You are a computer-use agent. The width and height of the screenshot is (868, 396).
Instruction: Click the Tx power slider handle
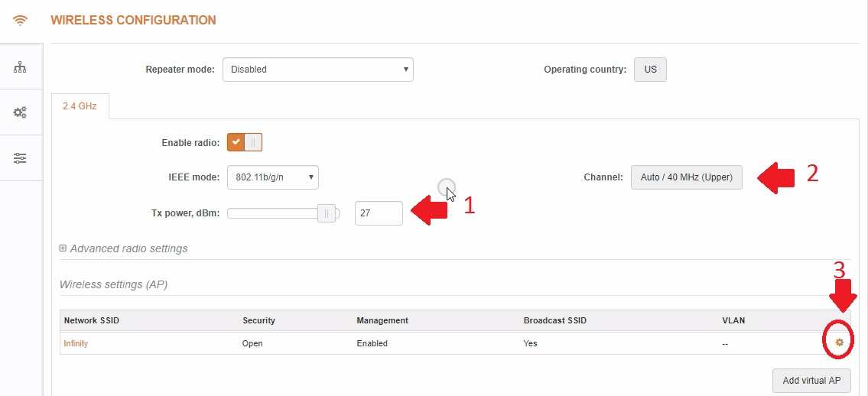[327, 213]
